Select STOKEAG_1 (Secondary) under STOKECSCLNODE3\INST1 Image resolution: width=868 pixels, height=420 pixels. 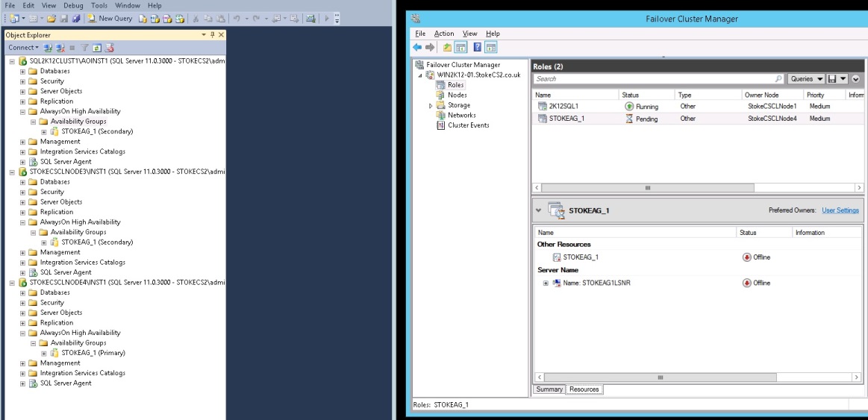coord(97,242)
